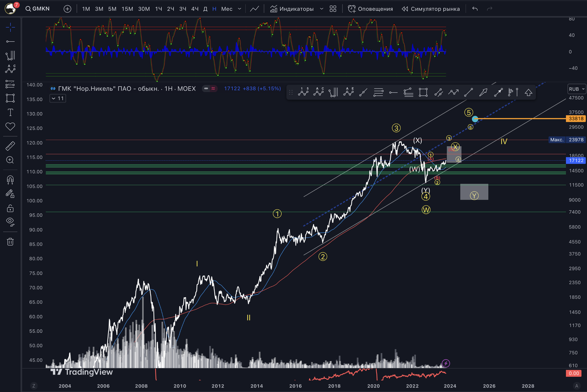
Task: Switch to the monthly Мес timeframe
Action: (x=227, y=9)
